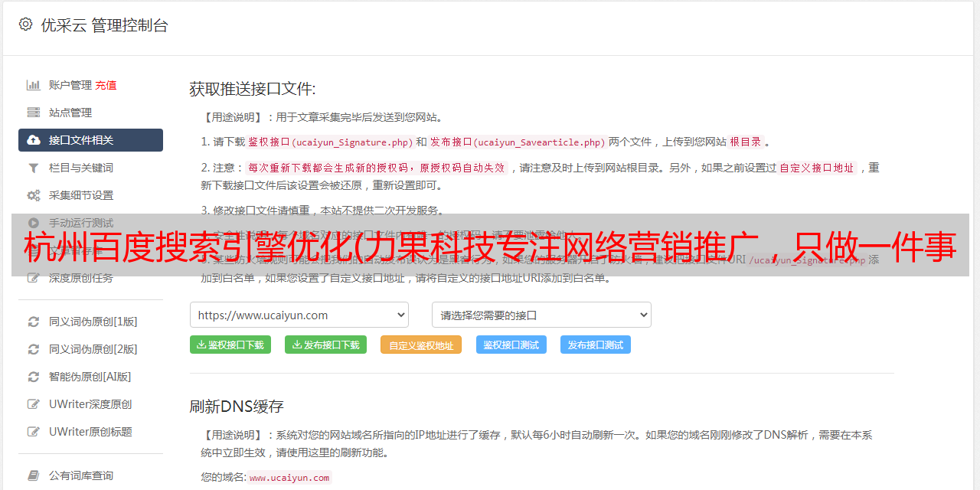
Task: Open UWriter原创标题 menu item
Action: point(90,432)
